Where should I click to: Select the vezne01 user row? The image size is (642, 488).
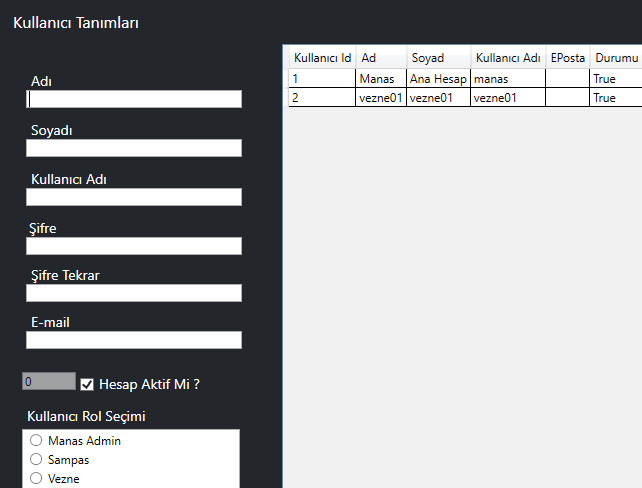(x=380, y=98)
